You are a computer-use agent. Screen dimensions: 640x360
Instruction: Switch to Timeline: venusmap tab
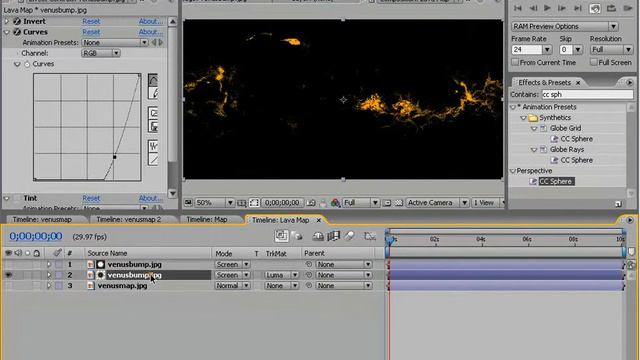click(x=42, y=220)
